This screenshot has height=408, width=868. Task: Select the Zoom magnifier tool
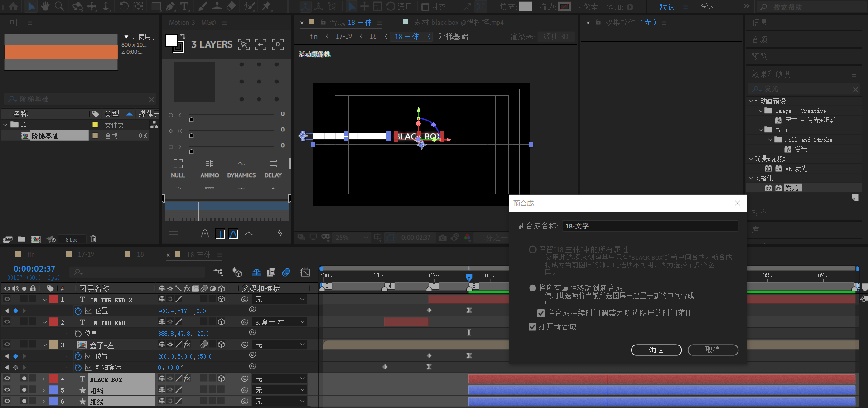click(x=59, y=6)
